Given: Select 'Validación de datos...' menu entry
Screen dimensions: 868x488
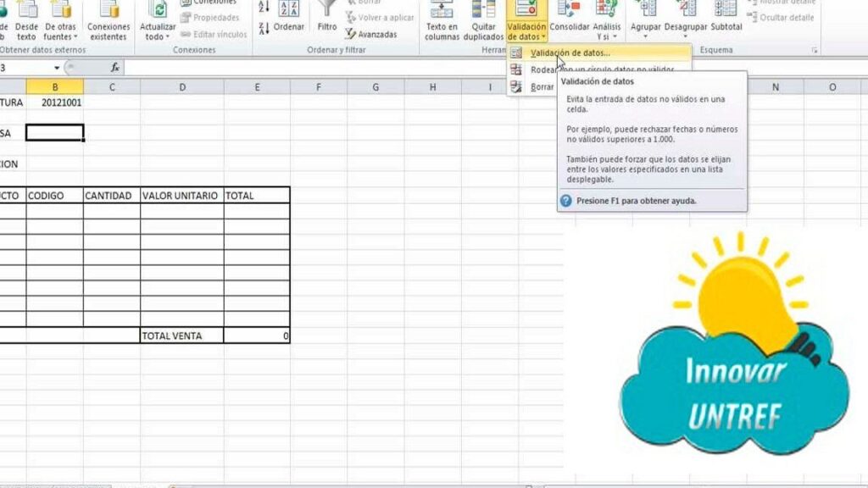Looking at the screenshot, I should (x=569, y=53).
